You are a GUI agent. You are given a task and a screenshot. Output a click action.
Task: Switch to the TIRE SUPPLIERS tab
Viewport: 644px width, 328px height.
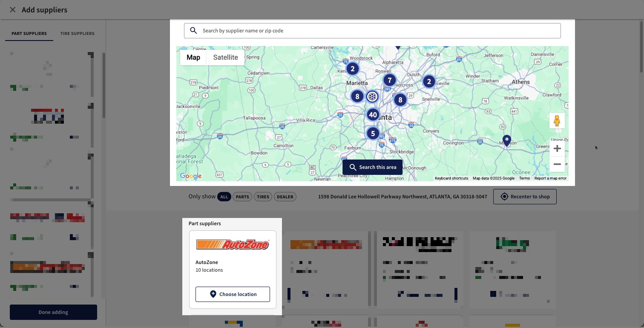77,33
